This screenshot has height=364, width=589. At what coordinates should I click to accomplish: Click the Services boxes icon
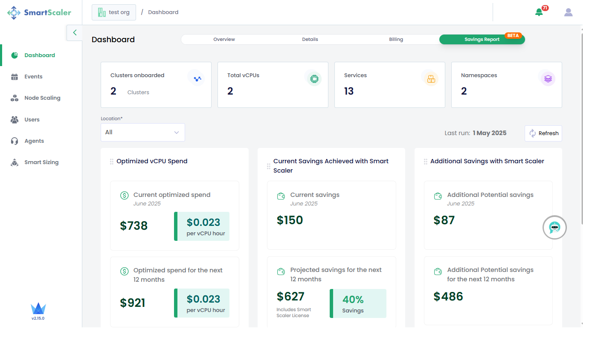coord(431,78)
